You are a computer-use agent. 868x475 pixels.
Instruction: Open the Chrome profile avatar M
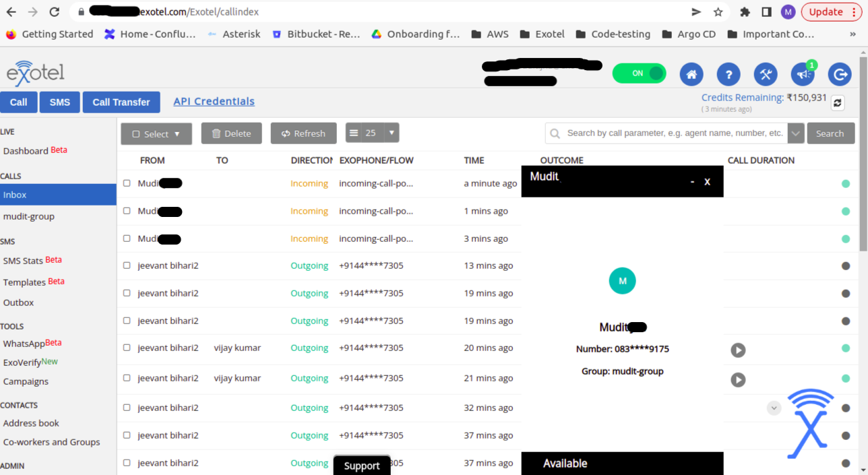[788, 12]
